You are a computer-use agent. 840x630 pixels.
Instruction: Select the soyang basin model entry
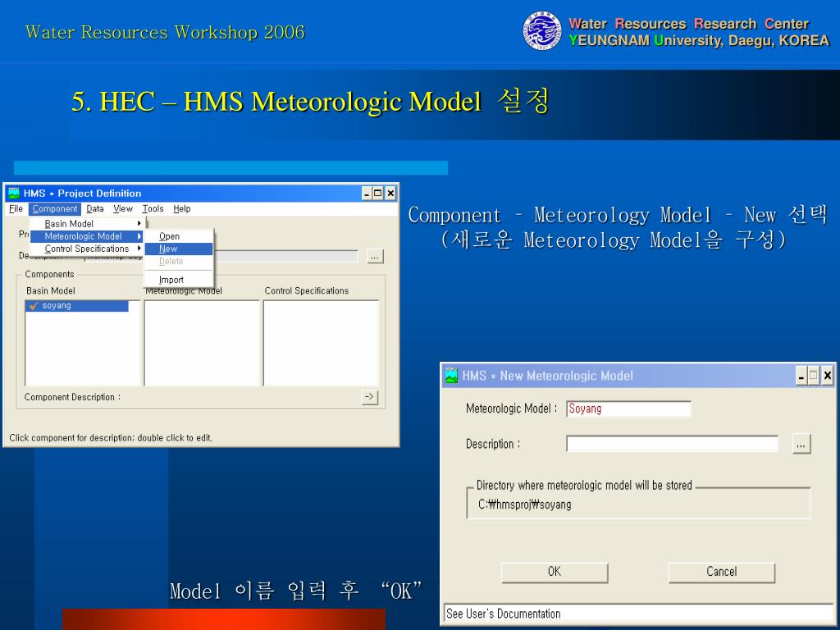click(x=76, y=306)
